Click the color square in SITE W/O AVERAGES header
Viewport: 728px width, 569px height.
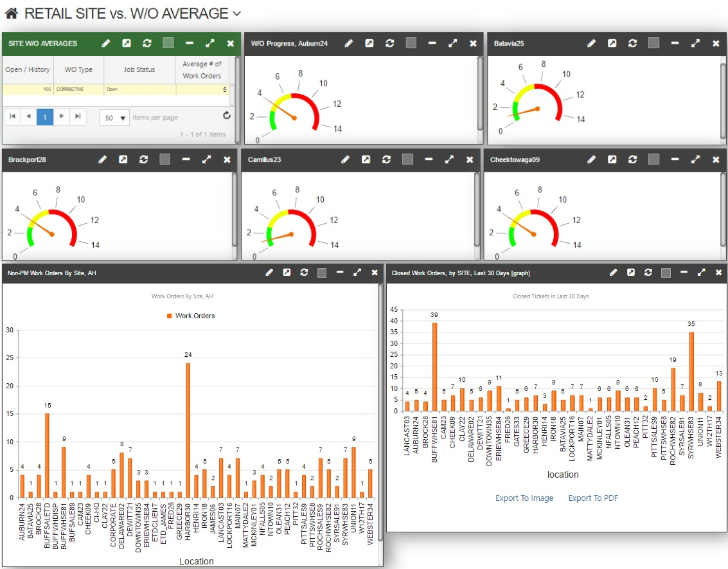tap(168, 43)
